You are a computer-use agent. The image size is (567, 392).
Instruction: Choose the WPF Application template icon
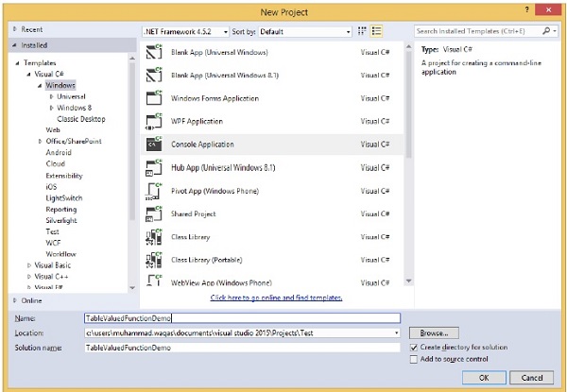pos(153,121)
